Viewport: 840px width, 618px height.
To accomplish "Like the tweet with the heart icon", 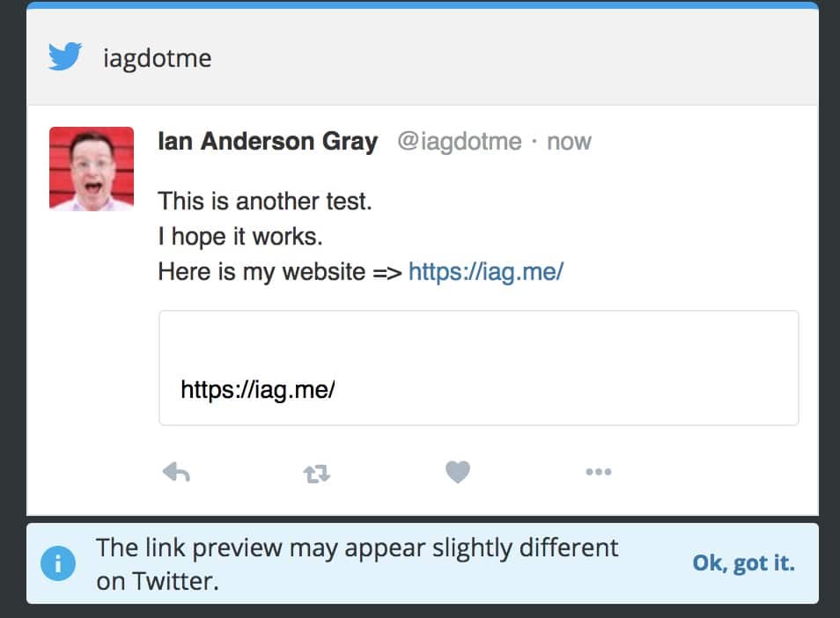I will coord(458,472).
